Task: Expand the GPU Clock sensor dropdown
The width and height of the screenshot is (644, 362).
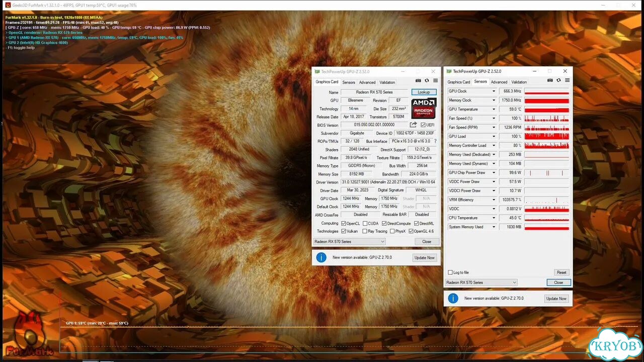Action: 494,92
